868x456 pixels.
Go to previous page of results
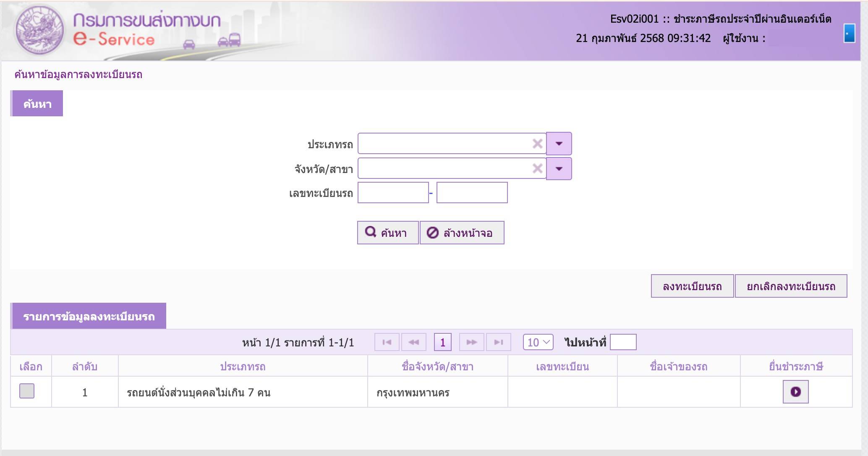(x=414, y=342)
